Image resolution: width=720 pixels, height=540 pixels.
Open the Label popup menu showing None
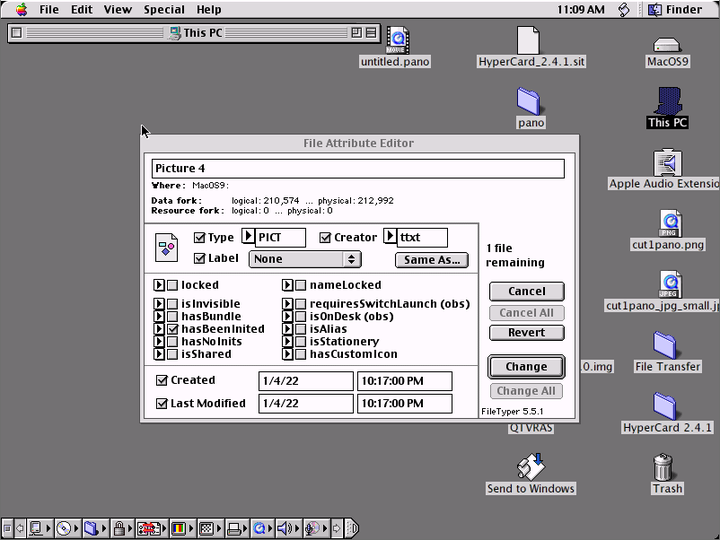[305, 259]
